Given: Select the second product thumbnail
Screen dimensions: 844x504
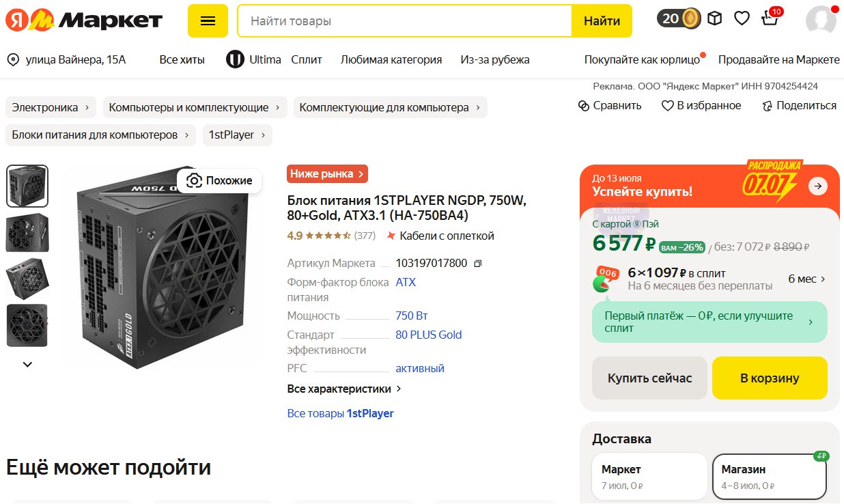Looking at the screenshot, I should point(27,233).
